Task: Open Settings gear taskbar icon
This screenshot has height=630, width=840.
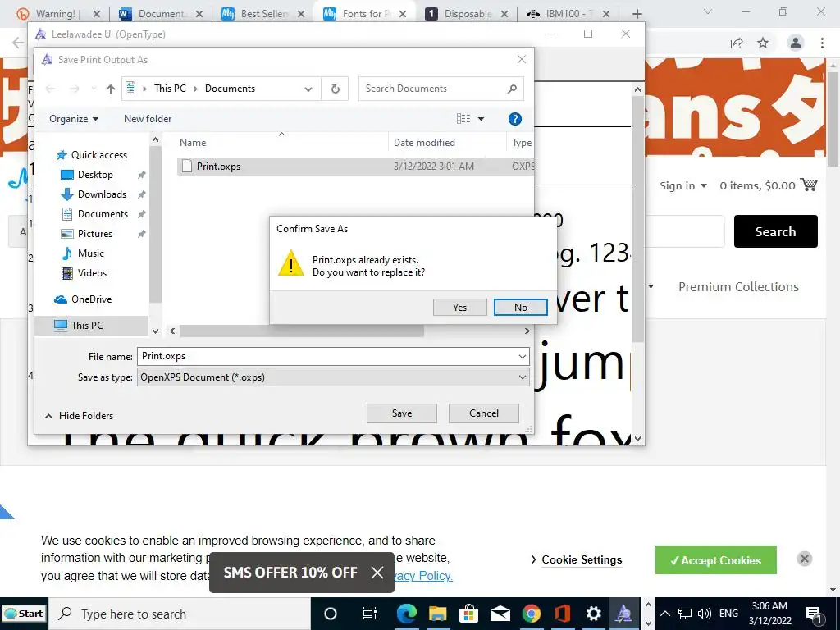Action: (593, 614)
